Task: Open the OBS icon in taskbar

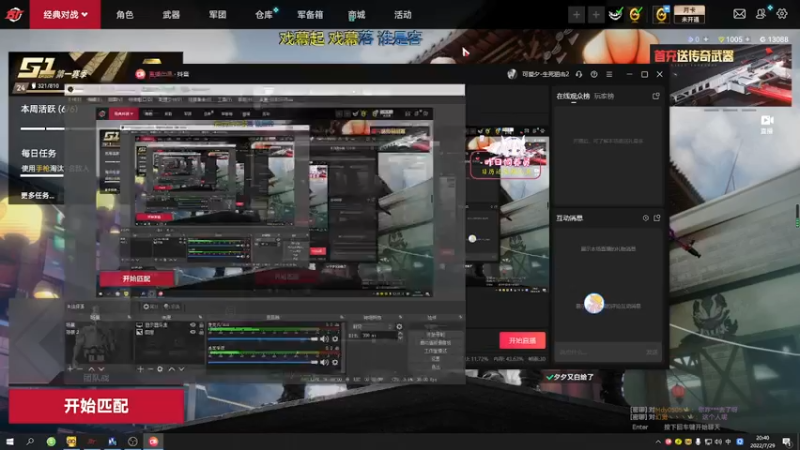Action: tap(133, 441)
